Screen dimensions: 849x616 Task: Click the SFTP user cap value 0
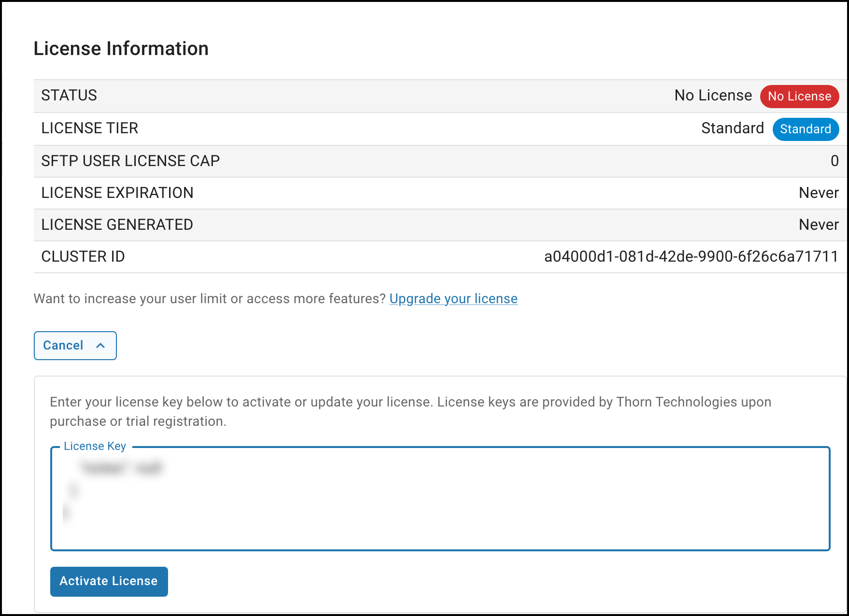tap(835, 161)
